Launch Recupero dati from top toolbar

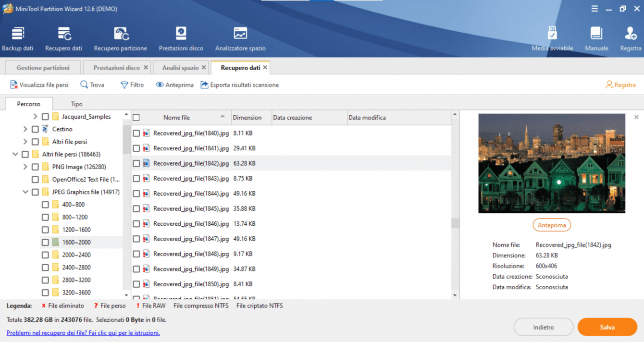pyautogui.click(x=63, y=39)
